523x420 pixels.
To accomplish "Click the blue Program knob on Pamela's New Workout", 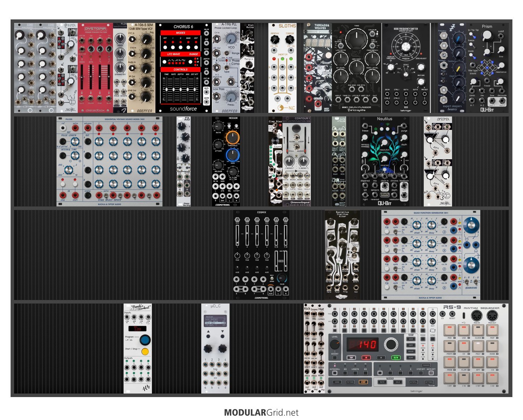I will 145,340.
